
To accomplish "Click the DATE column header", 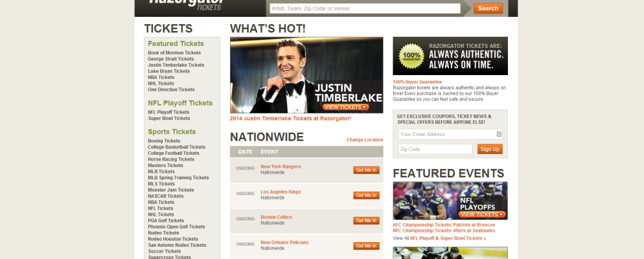I will click(245, 152).
